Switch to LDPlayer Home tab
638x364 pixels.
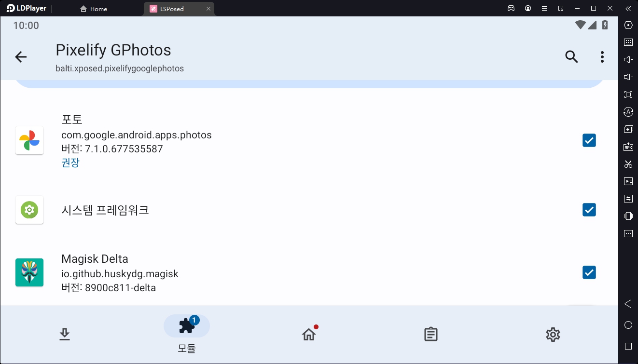(94, 9)
